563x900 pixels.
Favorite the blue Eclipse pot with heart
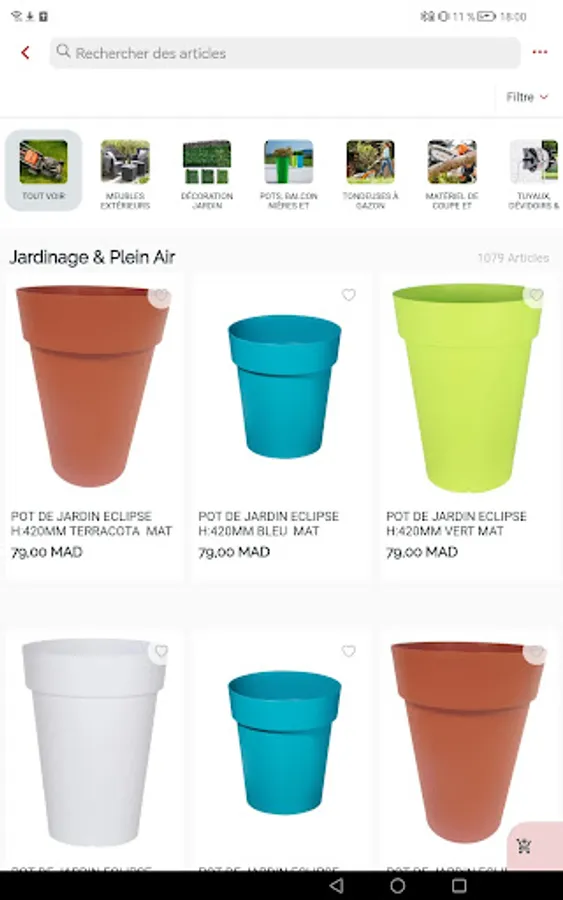tap(348, 295)
